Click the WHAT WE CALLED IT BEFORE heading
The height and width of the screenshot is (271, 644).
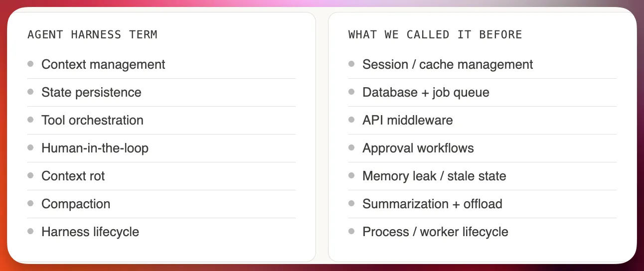[435, 35]
